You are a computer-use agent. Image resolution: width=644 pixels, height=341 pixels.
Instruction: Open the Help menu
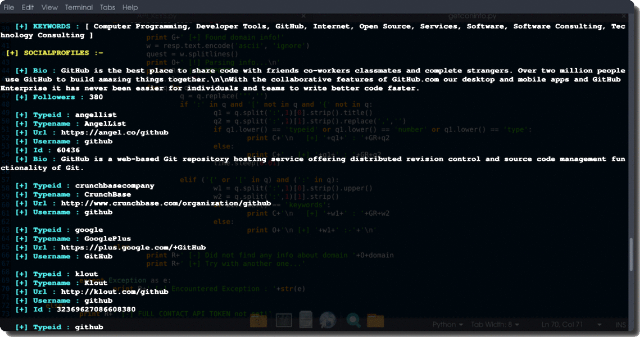[x=130, y=7]
